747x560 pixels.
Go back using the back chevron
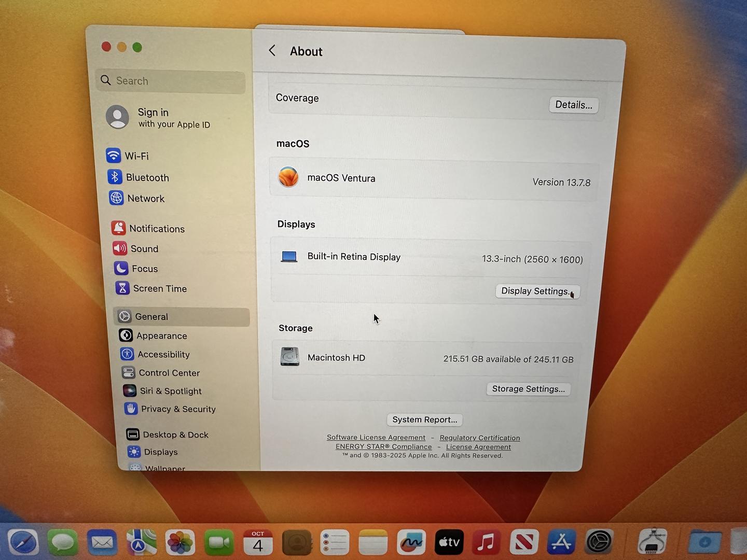272,51
